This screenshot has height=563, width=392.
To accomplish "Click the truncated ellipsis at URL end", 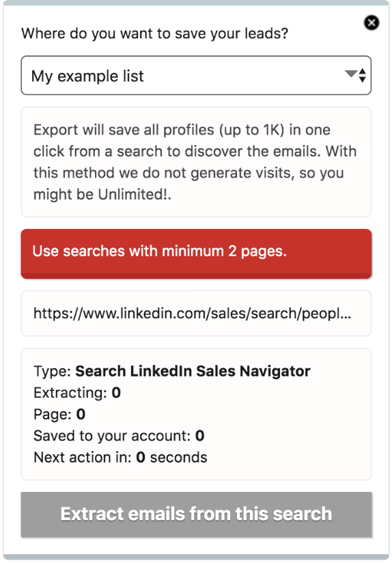I will [x=346, y=314].
